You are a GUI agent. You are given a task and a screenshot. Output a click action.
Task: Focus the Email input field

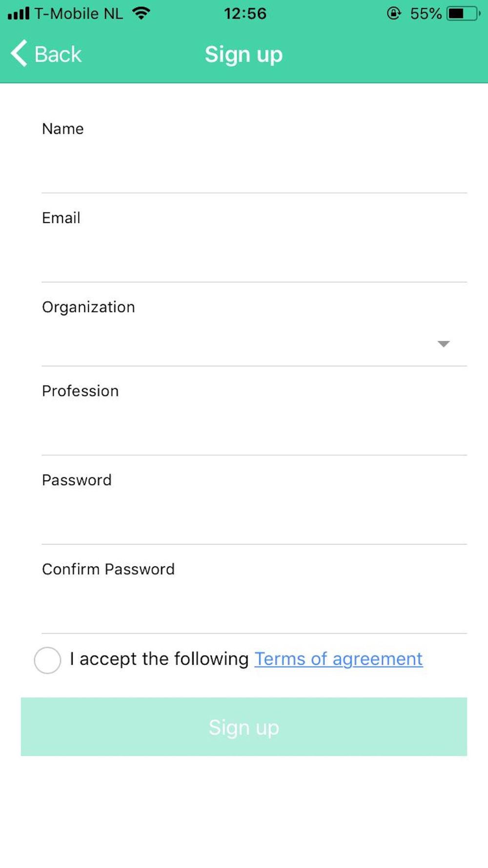click(254, 255)
